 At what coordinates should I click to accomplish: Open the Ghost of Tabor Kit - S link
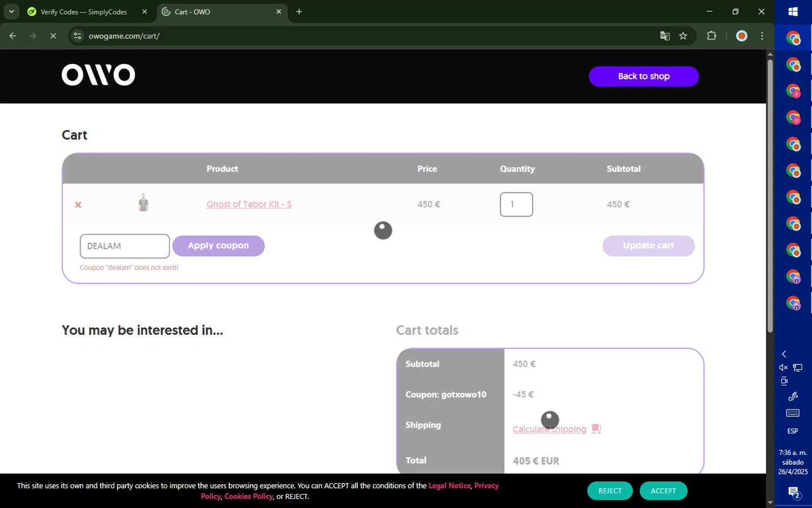(249, 204)
